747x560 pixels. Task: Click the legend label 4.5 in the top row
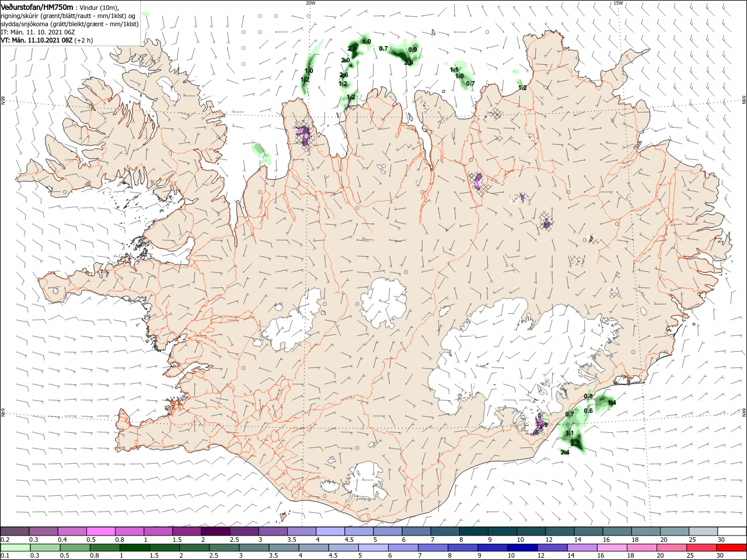click(x=349, y=540)
